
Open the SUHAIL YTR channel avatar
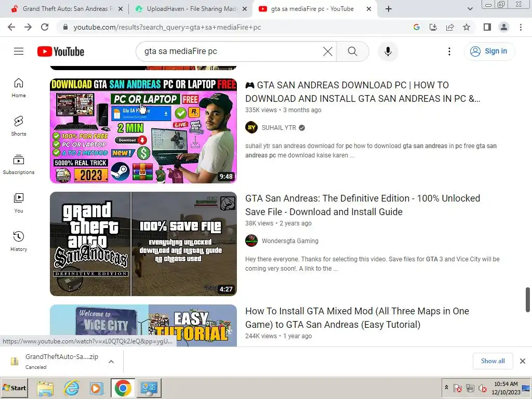[x=251, y=128]
